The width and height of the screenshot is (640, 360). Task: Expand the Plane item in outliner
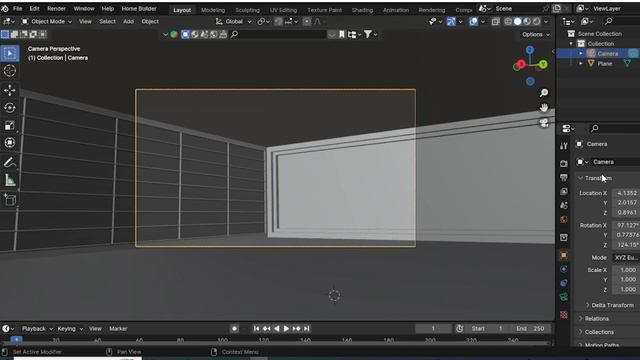click(581, 64)
